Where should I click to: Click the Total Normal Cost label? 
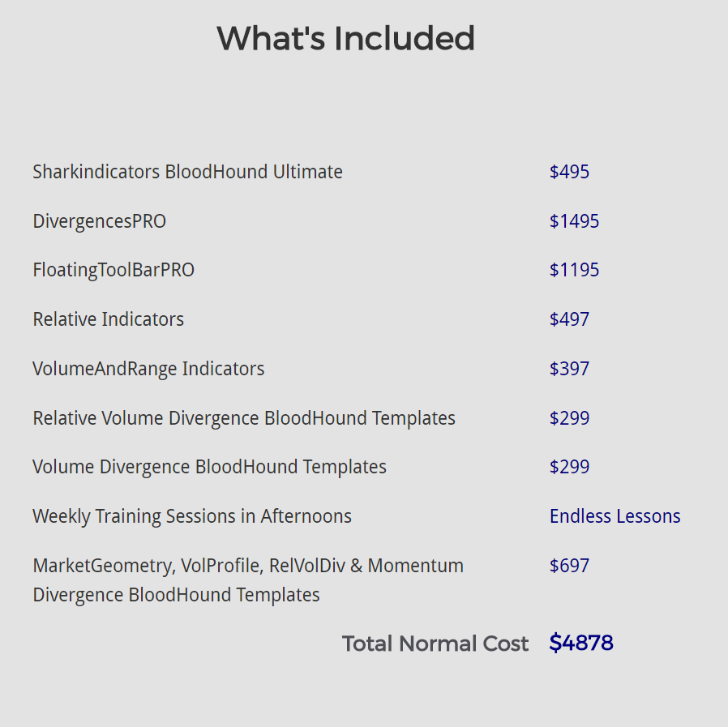click(x=435, y=644)
